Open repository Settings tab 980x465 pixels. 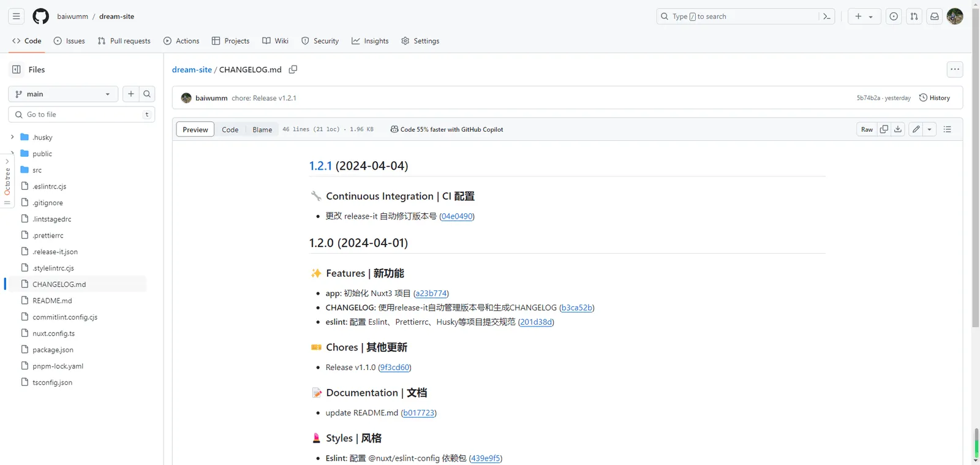[420, 41]
